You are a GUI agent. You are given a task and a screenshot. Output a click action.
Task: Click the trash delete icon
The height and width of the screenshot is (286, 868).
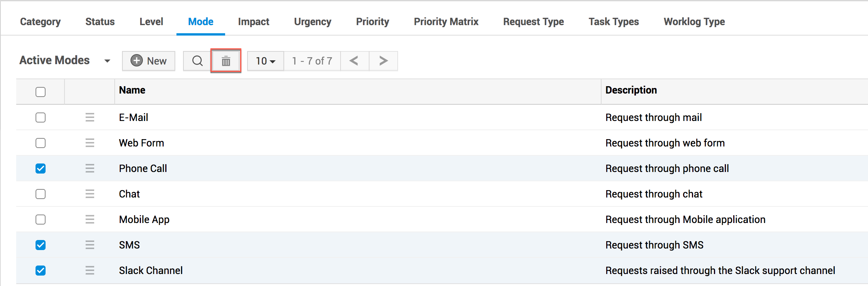pos(226,61)
